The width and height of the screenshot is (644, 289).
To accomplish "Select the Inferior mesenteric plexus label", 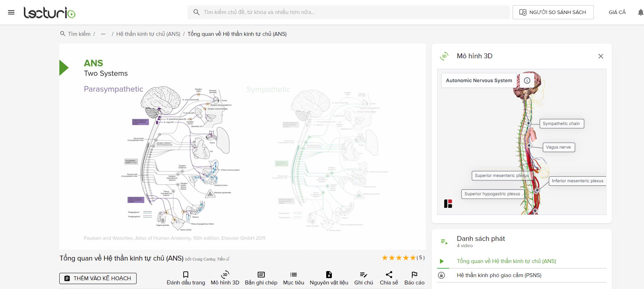I will (x=577, y=181).
